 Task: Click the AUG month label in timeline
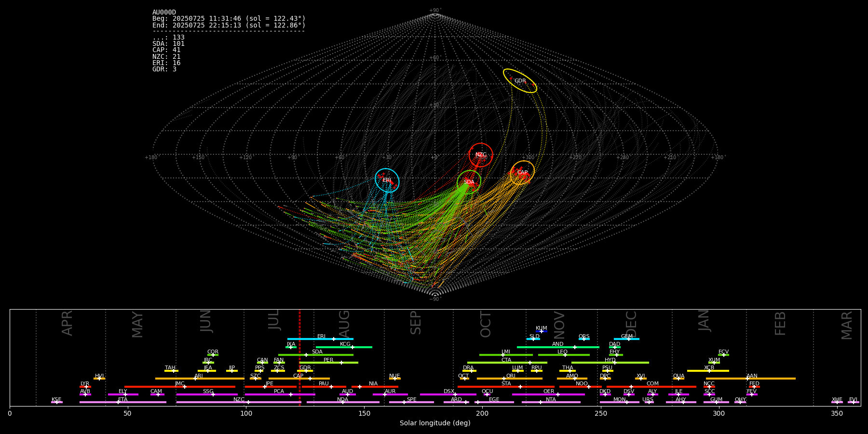coord(344,323)
